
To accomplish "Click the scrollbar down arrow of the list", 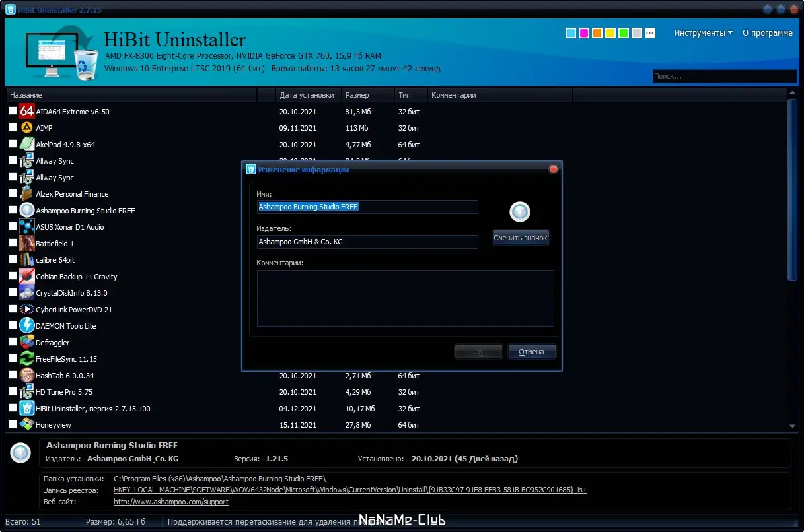I will pos(793,427).
